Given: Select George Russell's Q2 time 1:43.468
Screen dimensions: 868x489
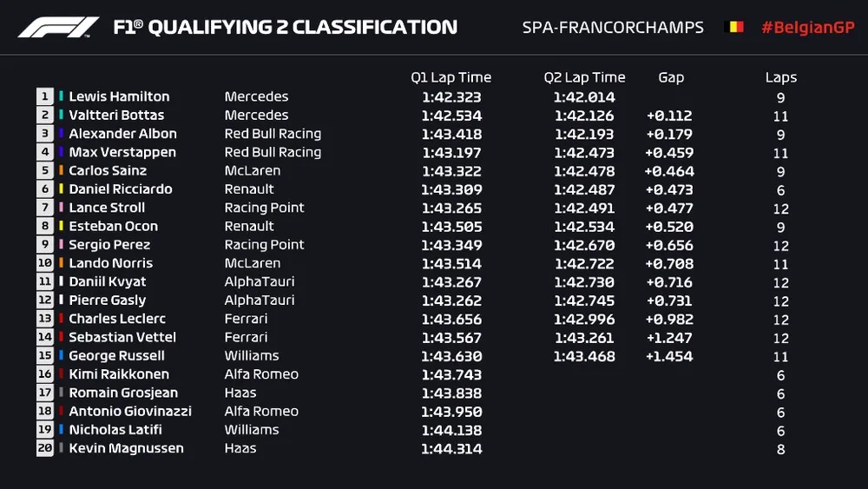Looking at the screenshot, I should [x=584, y=356].
